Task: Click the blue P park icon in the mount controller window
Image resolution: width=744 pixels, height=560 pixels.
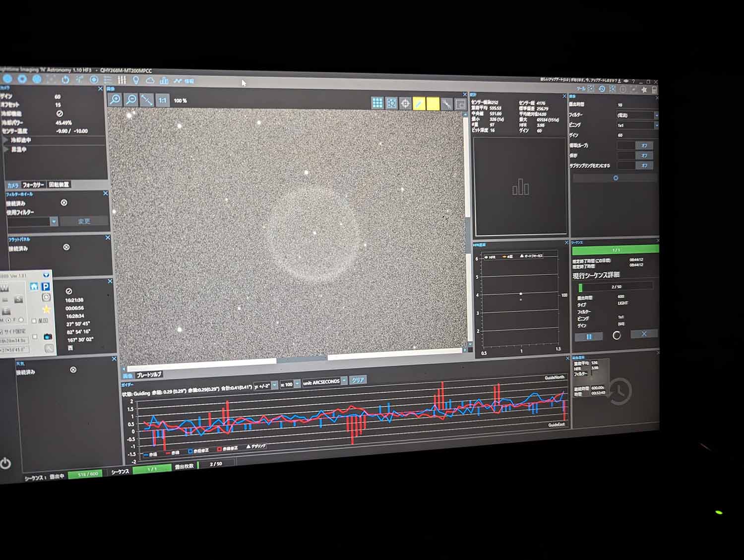Action: pyautogui.click(x=45, y=286)
